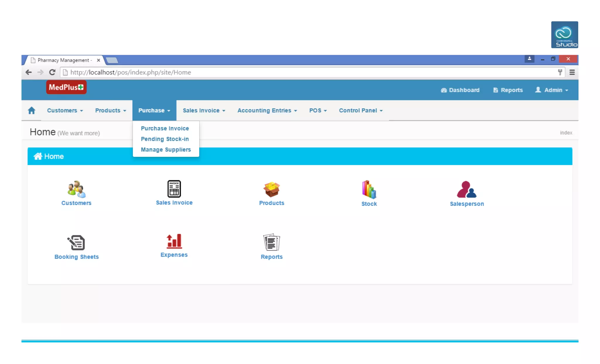Reload the page with browser refresh
The image size is (600, 364).
pos(52,72)
